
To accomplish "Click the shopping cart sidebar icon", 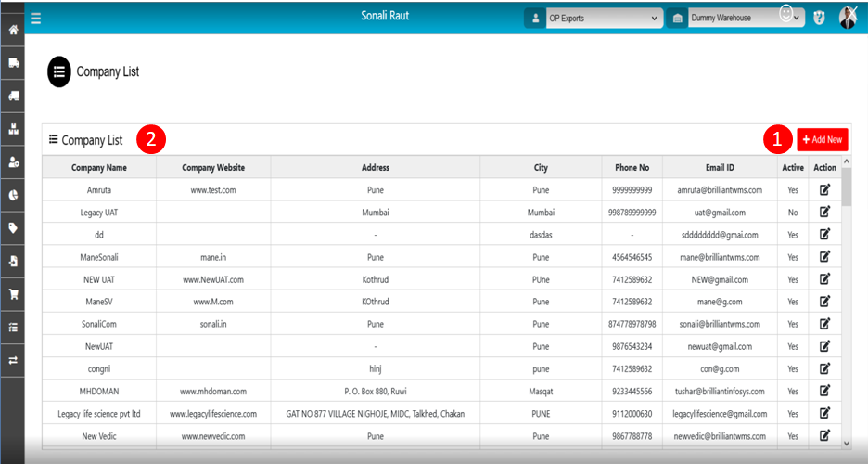I will pos(14,294).
